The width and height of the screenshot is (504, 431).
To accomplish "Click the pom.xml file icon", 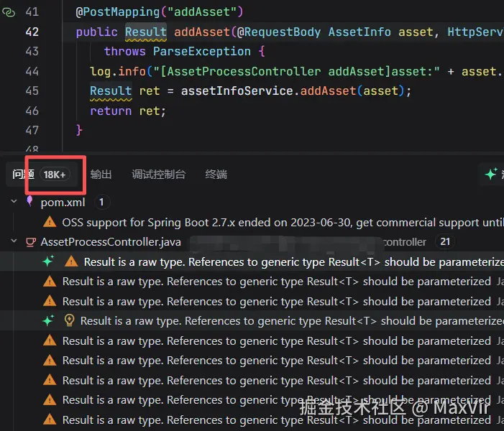I will [x=30, y=202].
